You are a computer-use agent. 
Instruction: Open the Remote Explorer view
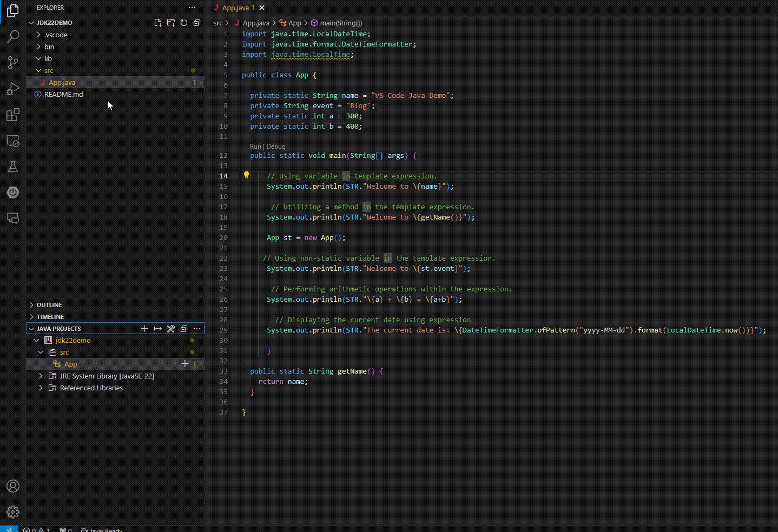click(12, 141)
